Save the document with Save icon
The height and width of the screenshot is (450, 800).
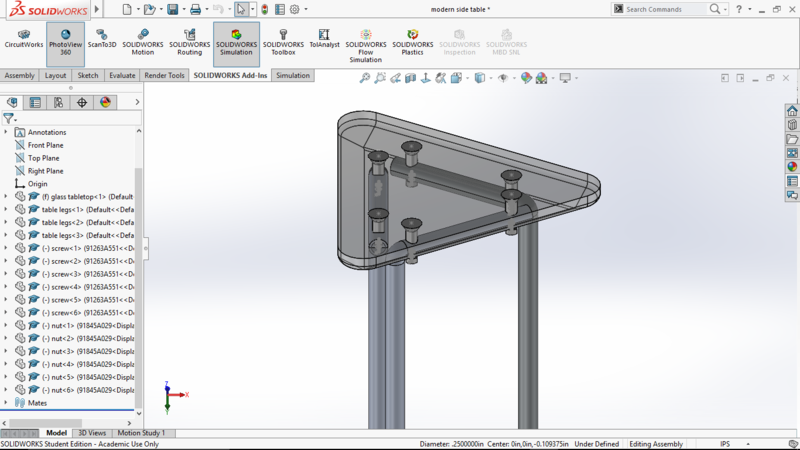tap(172, 9)
